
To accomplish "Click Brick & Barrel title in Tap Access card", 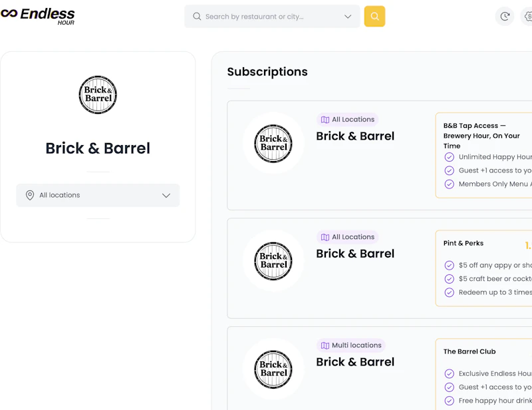I will (x=355, y=136).
